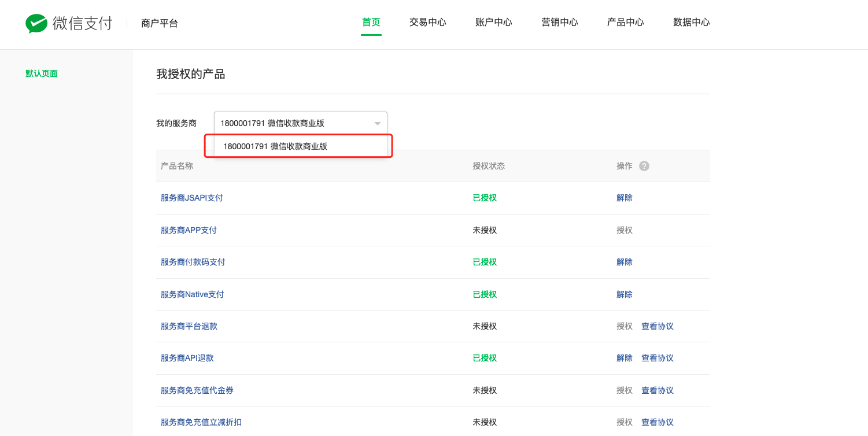Click the help icon beside 操作
The image size is (868, 436).
644,166
